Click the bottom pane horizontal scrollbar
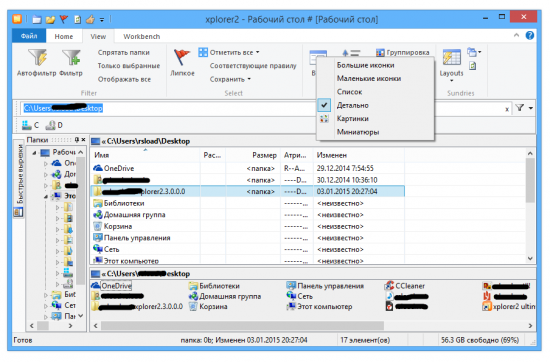The height and width of the screenshot is (362, 550). click(242, 326)
